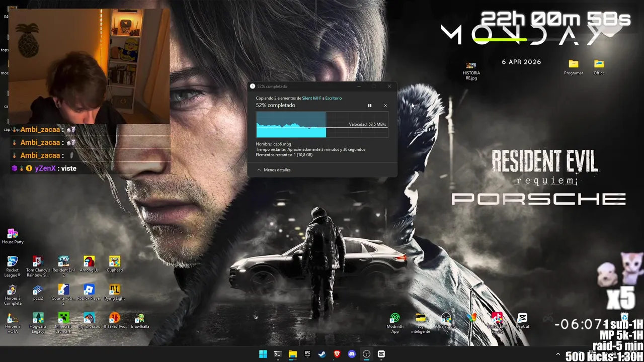Open the Escritorio destination link
The width and height of the screenshot is (644, 362).
[333, 98]
